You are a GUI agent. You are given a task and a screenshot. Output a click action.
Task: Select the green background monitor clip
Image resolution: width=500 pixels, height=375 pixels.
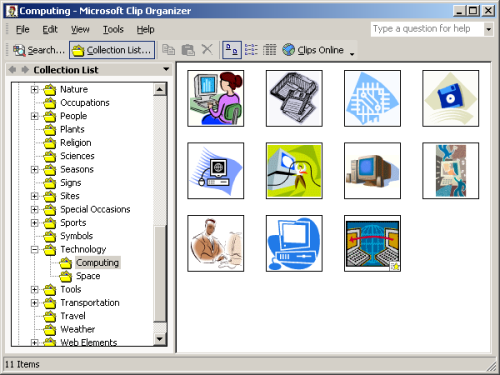tap(294, 171)
